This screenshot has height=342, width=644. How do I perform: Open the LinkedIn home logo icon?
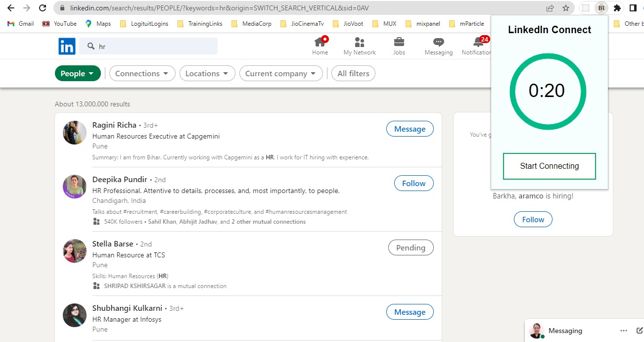pos(66,46)
